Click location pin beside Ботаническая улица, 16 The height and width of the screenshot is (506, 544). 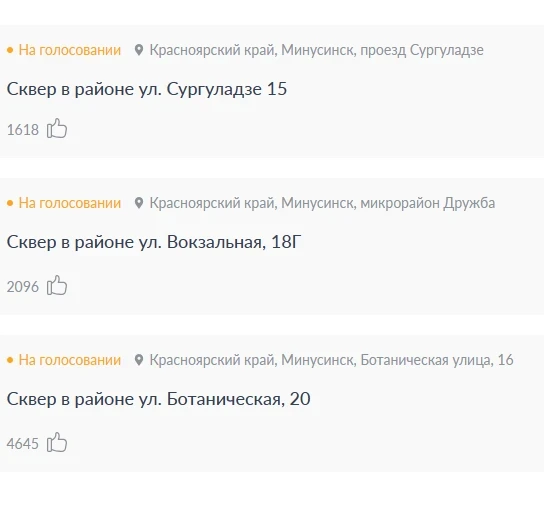click(x=139, y=360)
